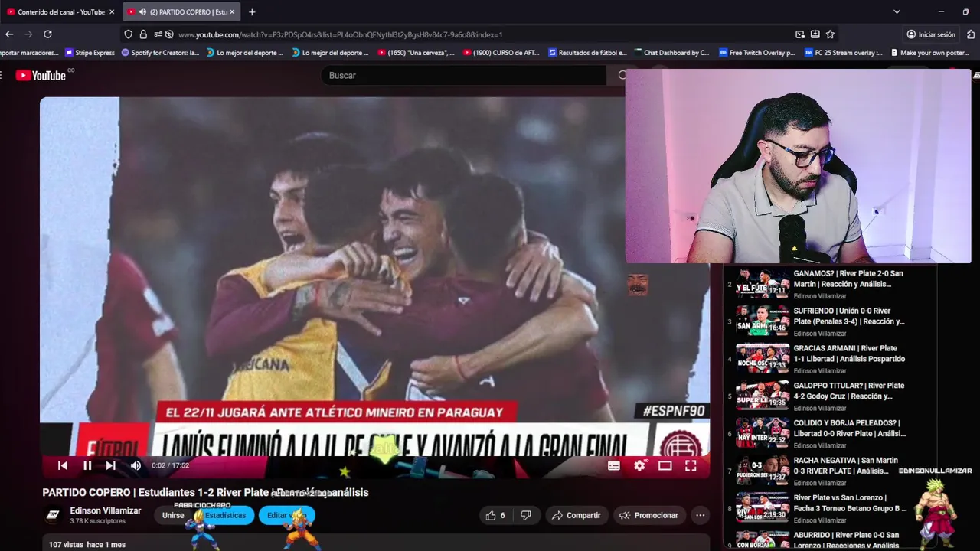This screenshot has width=980, height=551.
Task: Reload the current page
Action: coord(47,34)
